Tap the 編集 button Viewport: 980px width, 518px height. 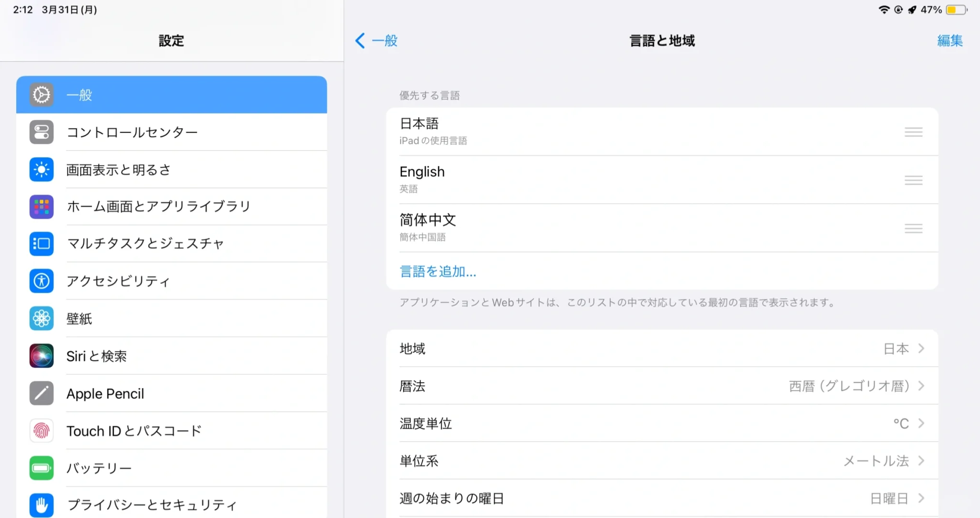(x=950, y=41)
